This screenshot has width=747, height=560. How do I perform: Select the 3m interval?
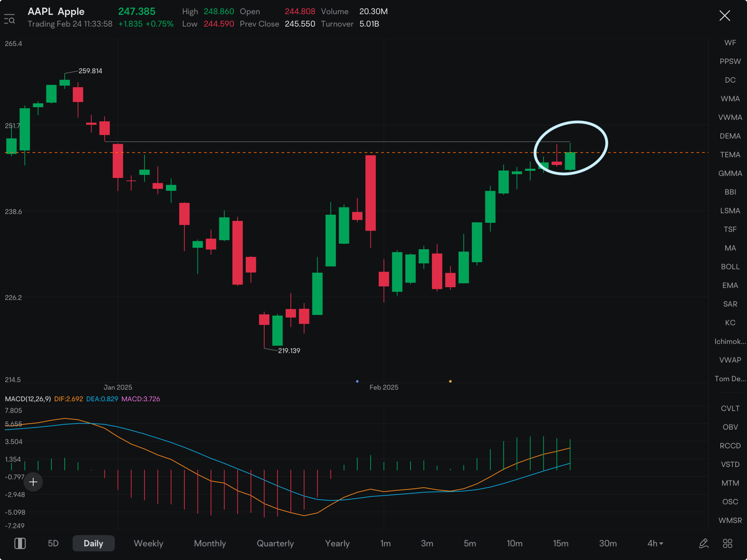tap(427, 543)
